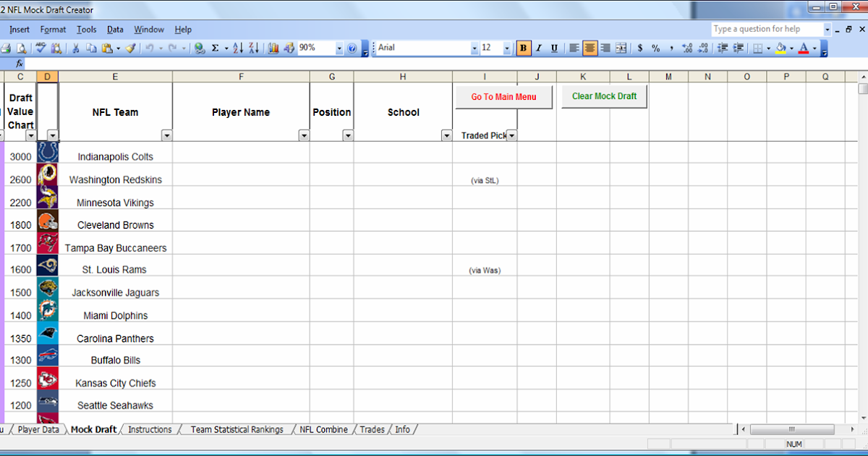Apply Currency style dollar icon
Screen dimensions: 868x456
[639, 48]
